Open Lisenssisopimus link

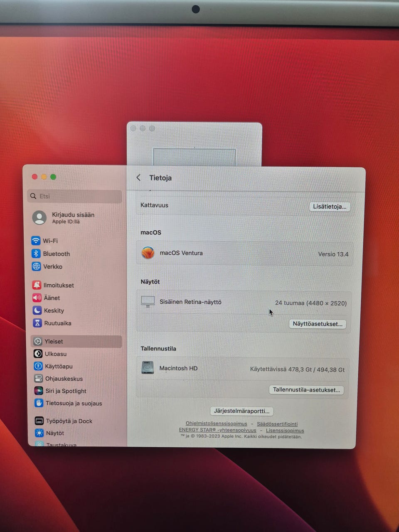click(285, 431)
